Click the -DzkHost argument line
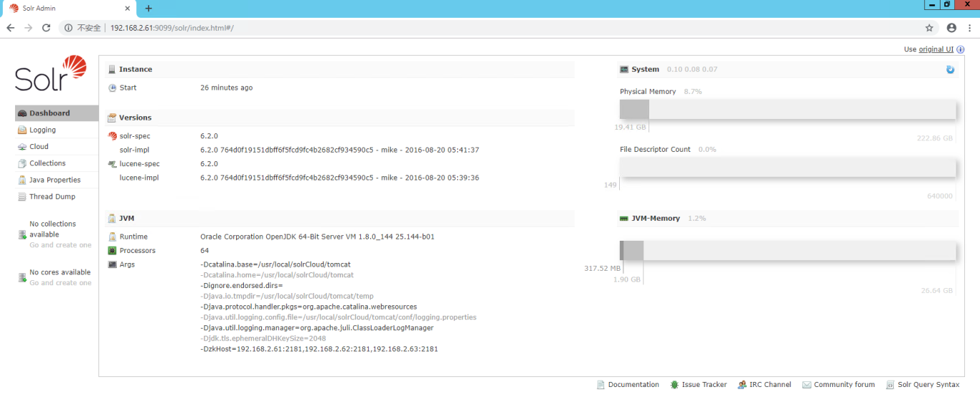The height and width of the screenshot is (402, 980). (319, 349)
